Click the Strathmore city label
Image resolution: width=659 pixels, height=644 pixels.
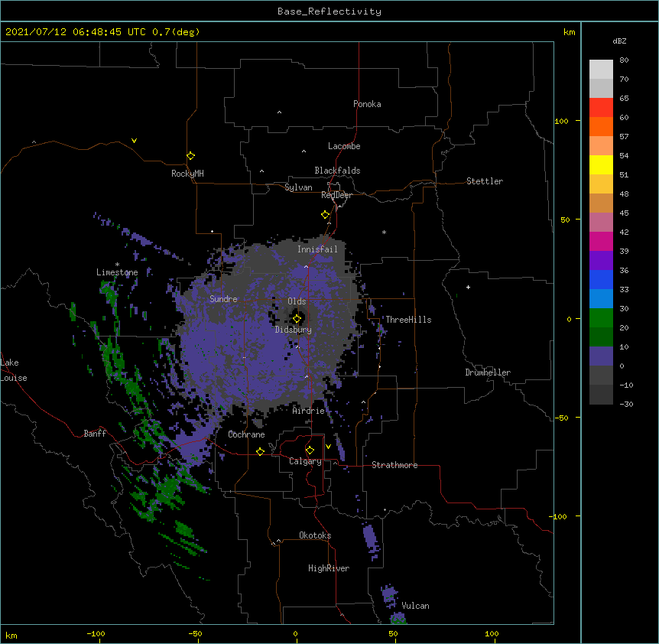(x=394, y=465)
